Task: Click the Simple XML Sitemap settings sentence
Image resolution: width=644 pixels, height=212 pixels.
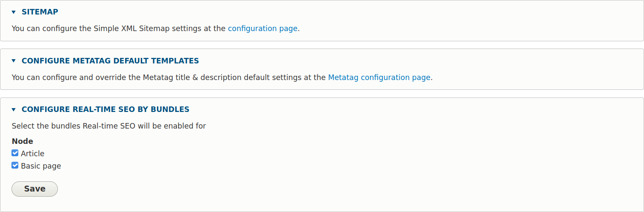Action: click(119, 29)
